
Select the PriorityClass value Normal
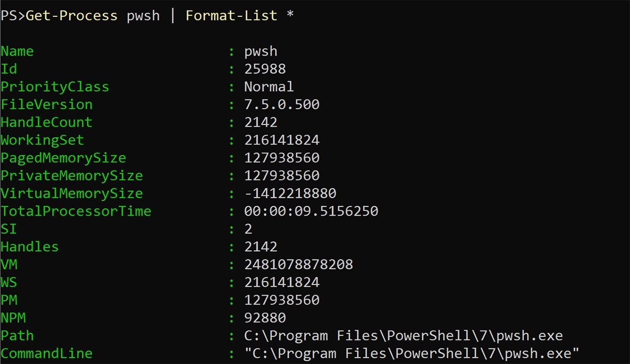click(269, 87)
